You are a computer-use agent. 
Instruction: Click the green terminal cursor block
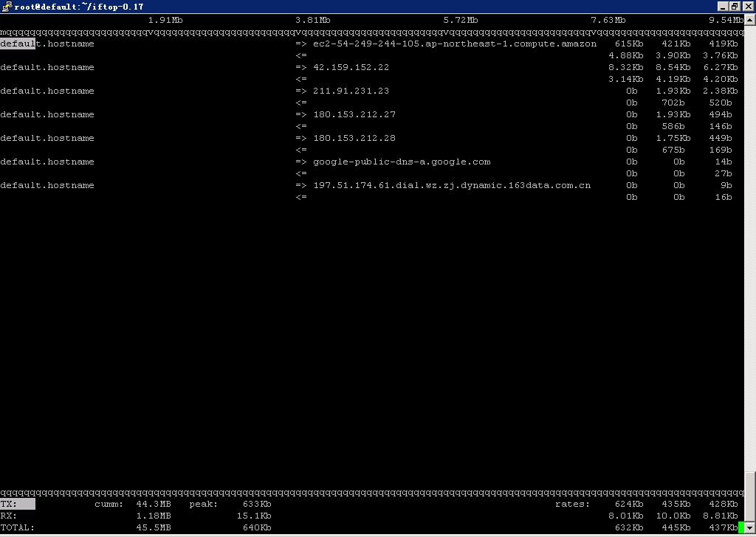[740, 527]
